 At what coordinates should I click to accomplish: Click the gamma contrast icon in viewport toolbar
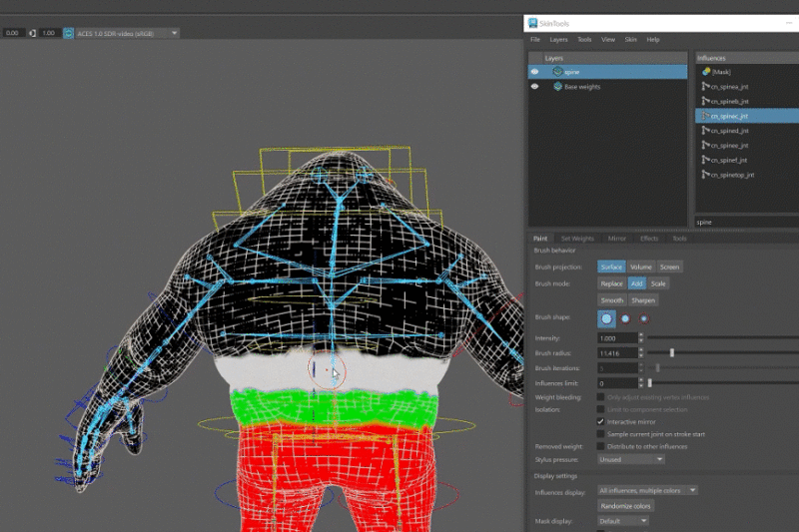(x=33, y=33)
